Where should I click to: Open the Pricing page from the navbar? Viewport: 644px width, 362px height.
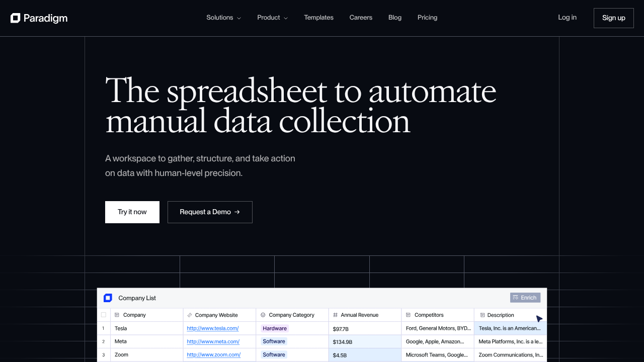(427, 18)
